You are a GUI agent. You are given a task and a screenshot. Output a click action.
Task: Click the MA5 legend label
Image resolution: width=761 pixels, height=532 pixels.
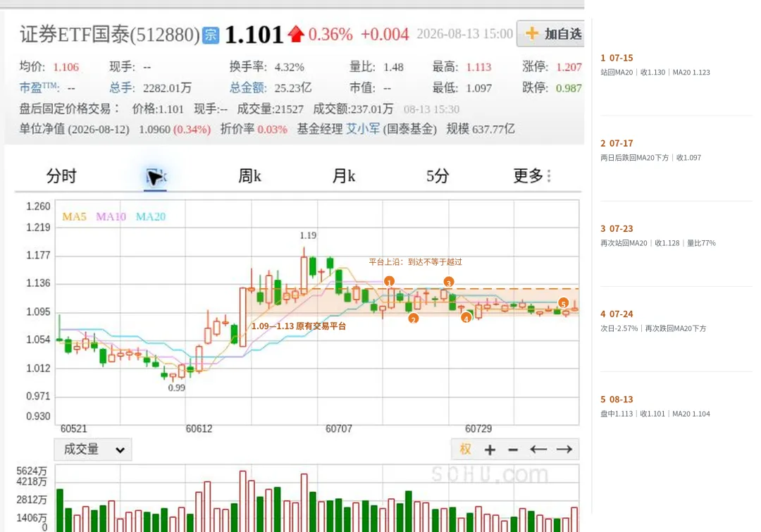(74, 216)
